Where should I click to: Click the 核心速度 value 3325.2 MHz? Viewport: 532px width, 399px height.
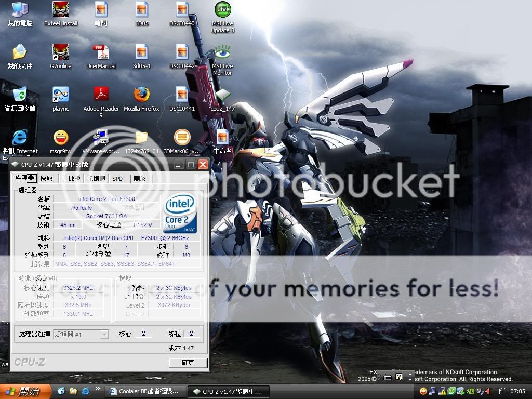pyautogui.click(x=78, y=288)
